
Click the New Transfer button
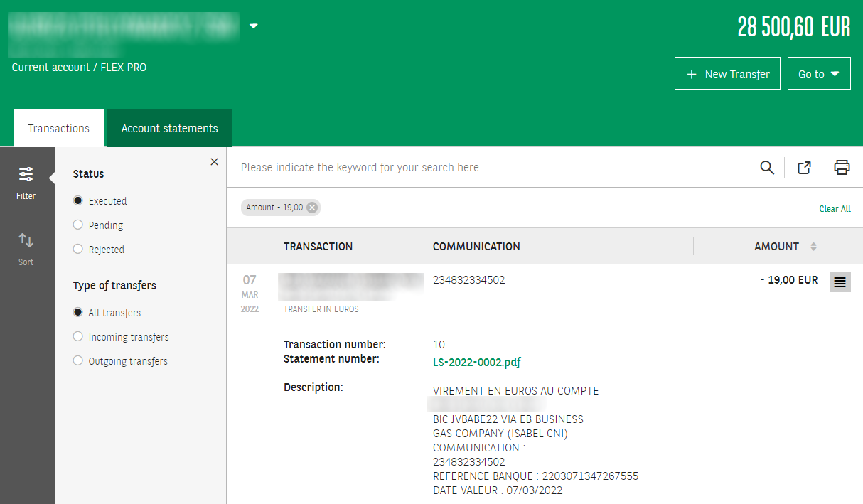tap(727, 74)
